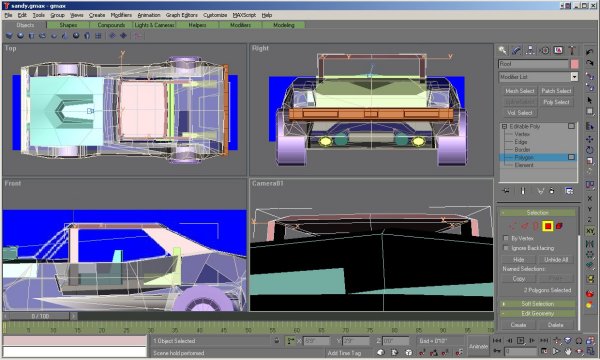Click the Hide button
The height and width of the screenshot is (360, 600).
(x=518, y=259)
